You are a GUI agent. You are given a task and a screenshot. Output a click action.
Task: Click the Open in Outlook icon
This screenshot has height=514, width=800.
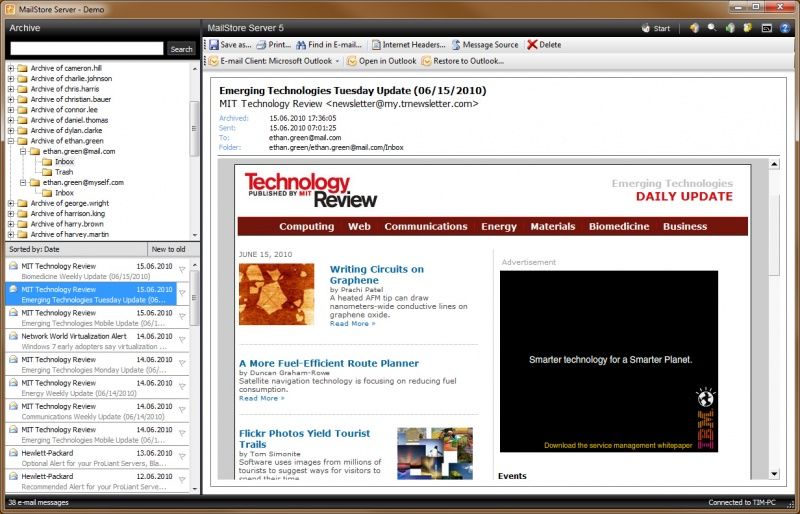(352, 61)
